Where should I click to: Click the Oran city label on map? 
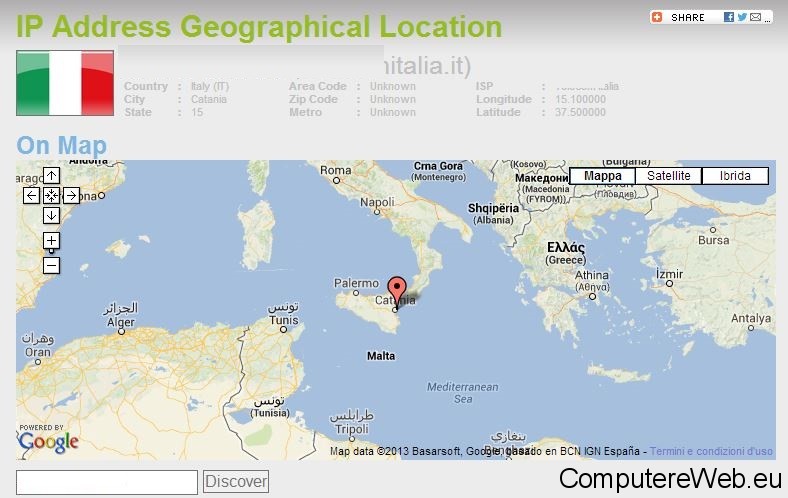38,352
